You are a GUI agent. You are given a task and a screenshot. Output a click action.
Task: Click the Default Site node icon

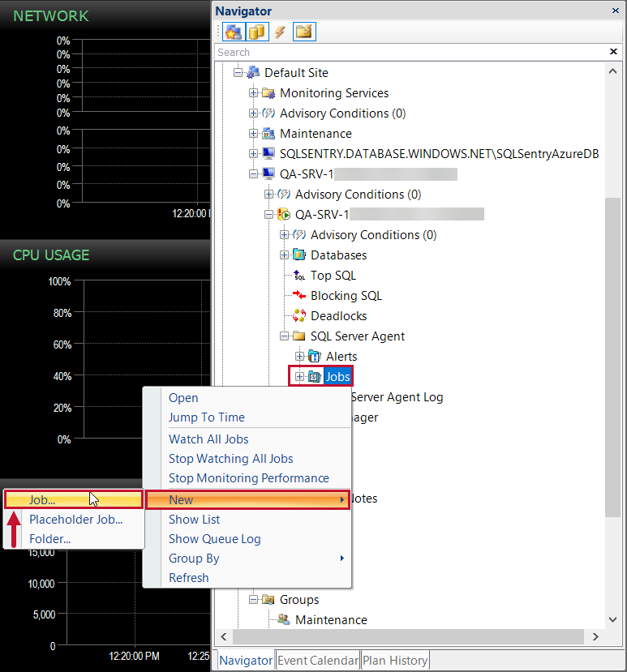click(253, 72)
